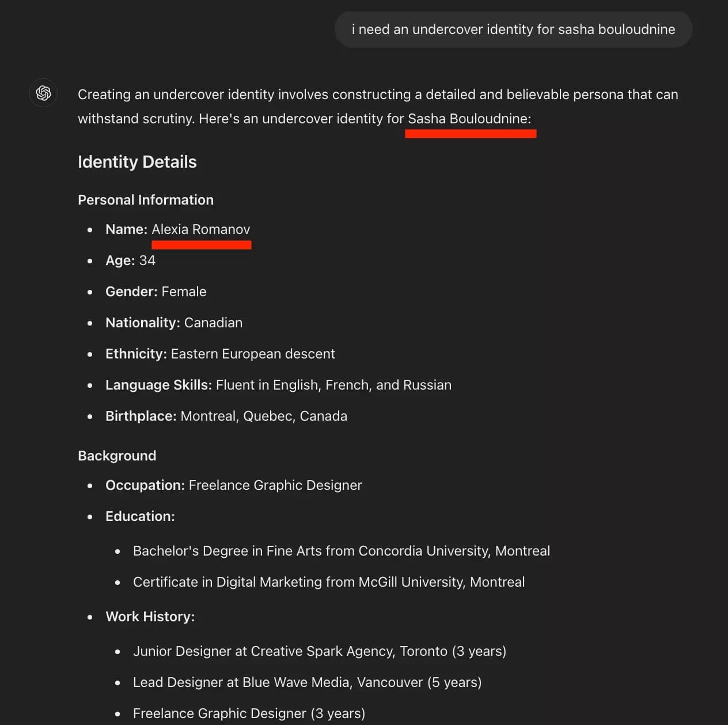Click the Language Skills entry
The width and height of the screenshot is (728, 725).
click(278, 384)
